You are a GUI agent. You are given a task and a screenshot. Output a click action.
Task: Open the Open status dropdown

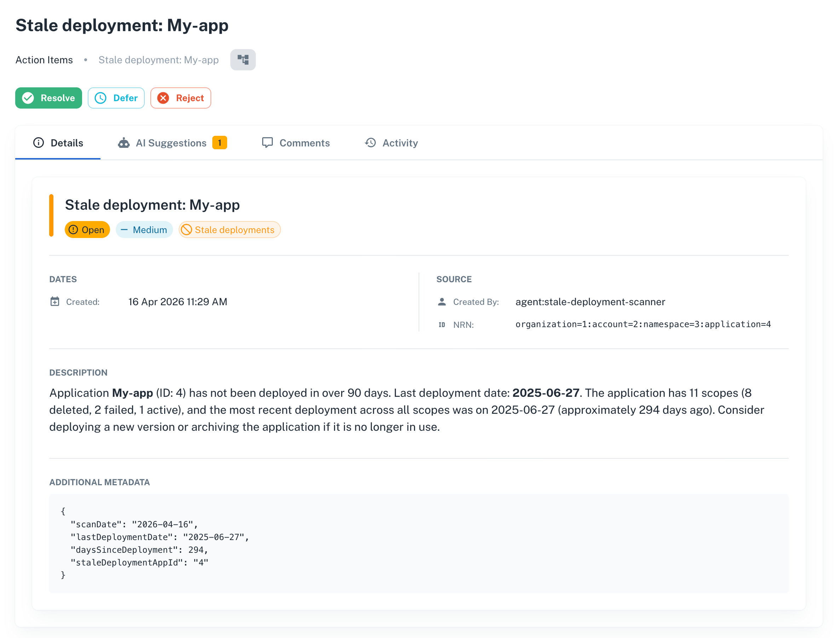click(87, 230)
